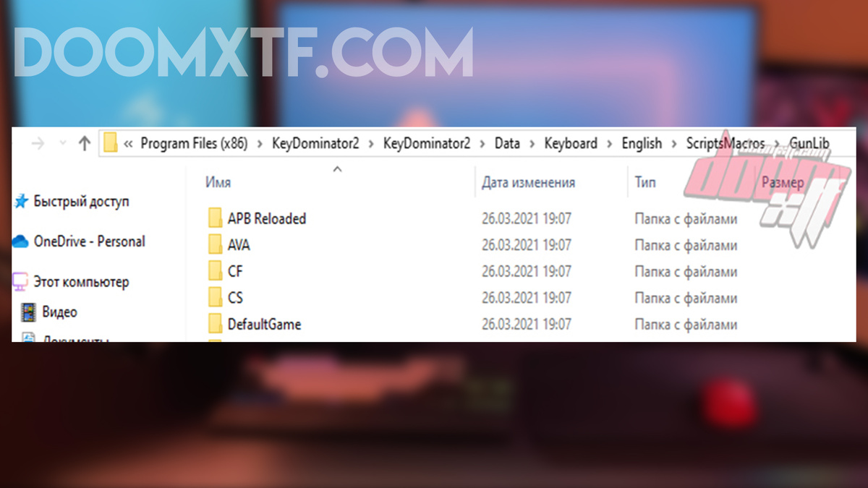Click the This PC computer icon
The width and height of the screenshot is (868, 488).
[21, 282]
